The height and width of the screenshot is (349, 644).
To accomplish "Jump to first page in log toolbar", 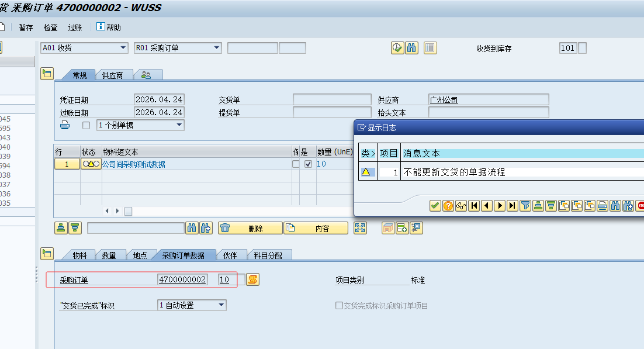I will (x=474, y=205).
